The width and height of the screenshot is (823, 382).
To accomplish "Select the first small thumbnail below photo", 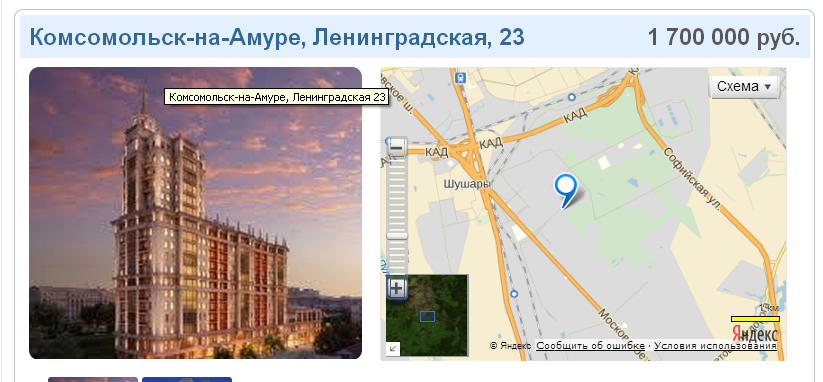I will [93, 379].
